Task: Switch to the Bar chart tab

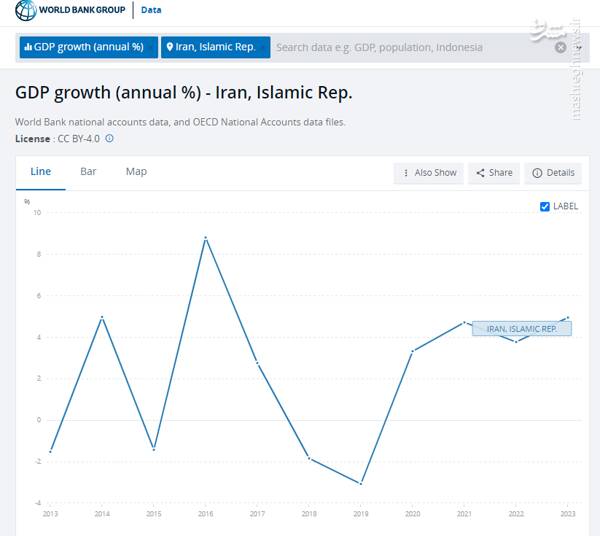Action: [88, 171]
